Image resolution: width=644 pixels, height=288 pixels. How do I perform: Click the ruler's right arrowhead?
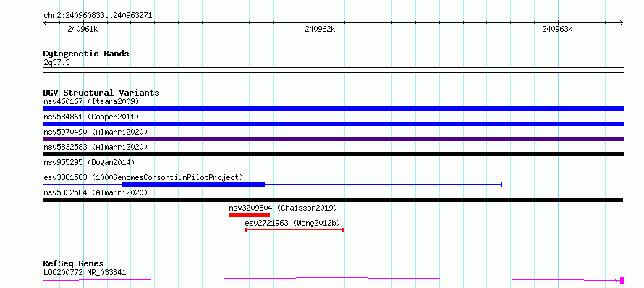(622, 22)
